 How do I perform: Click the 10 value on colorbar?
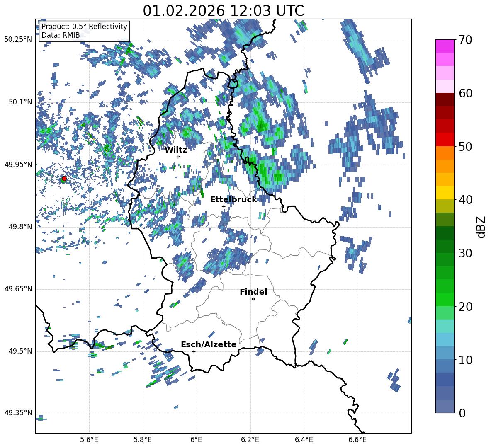click(x=465, y=360)
